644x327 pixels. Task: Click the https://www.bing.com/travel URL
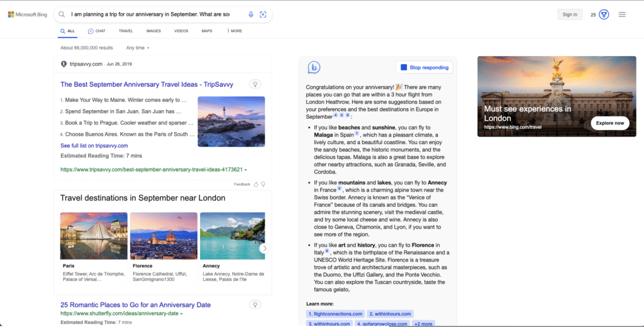[x=513, y=128]
